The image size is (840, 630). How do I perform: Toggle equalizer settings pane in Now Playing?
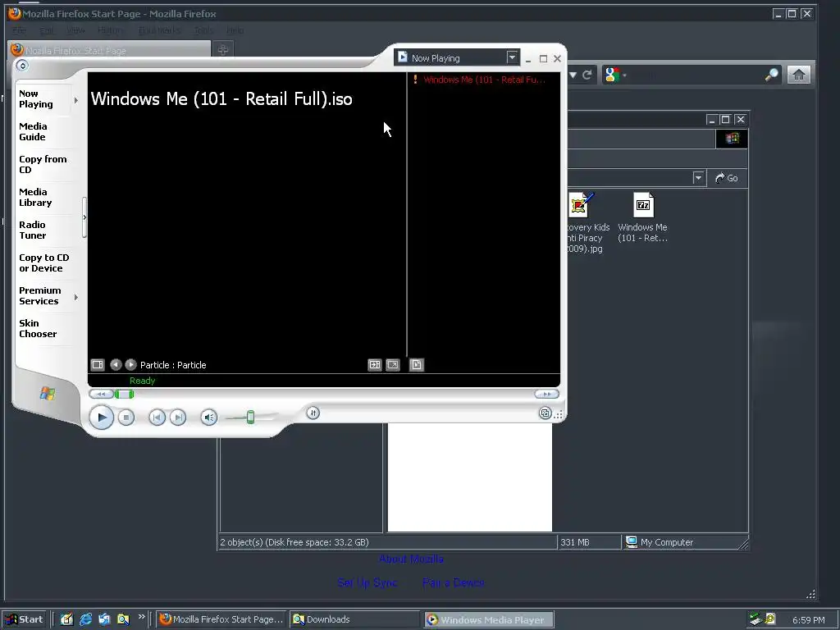98,365
